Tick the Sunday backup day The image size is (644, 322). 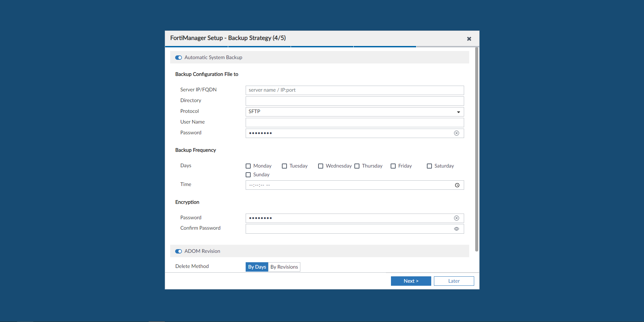click(x=248, y=175)
